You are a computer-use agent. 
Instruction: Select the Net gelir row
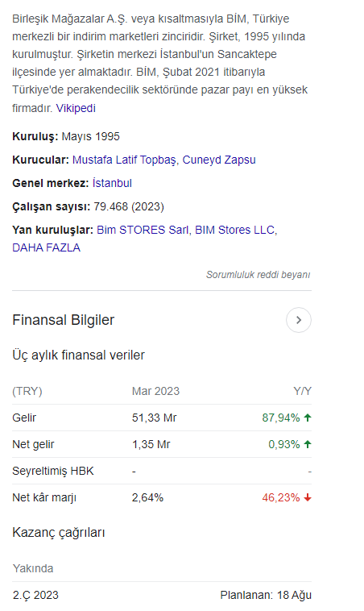click(x=162, y=444)
